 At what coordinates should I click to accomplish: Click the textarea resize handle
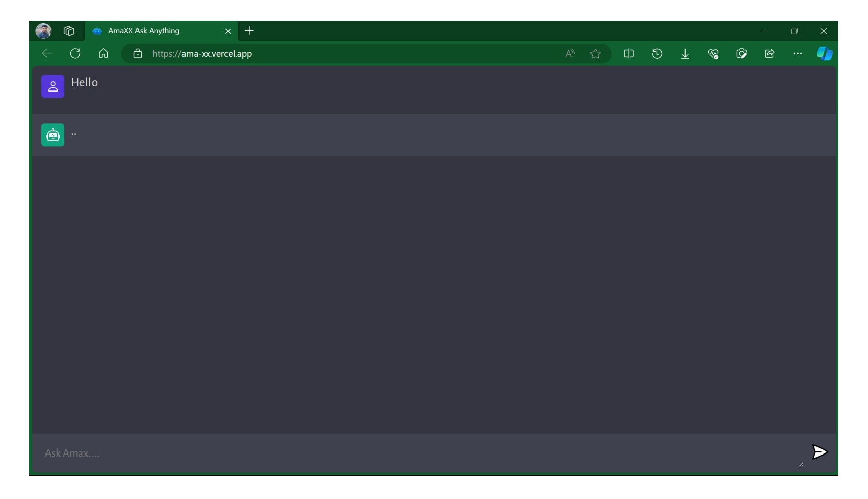pyautogui.click(x=801, y=464)
